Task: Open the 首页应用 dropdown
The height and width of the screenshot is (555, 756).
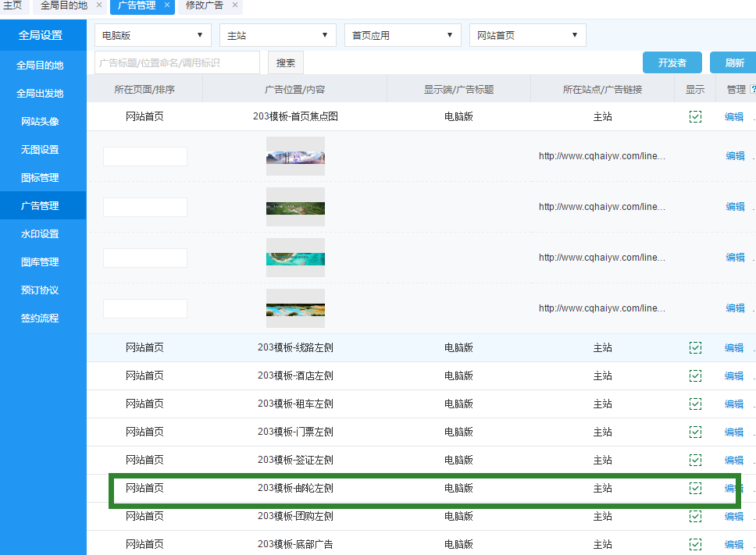Action: click(403, 35)
